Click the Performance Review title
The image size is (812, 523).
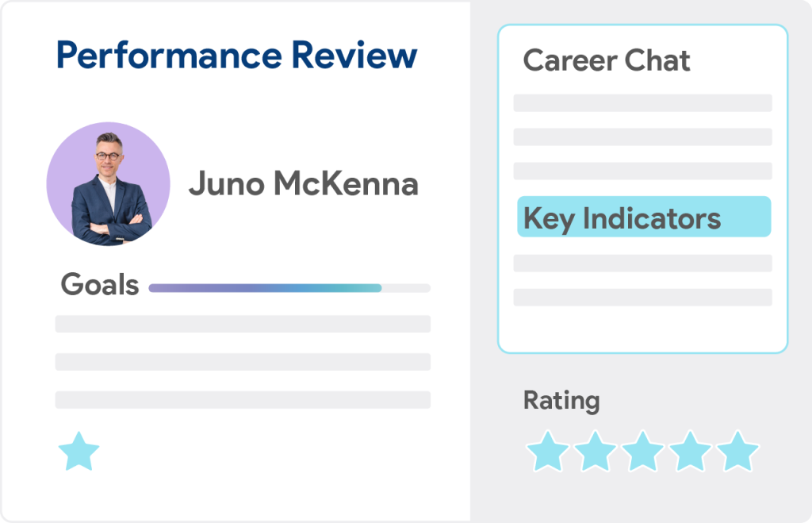point(236,55)
